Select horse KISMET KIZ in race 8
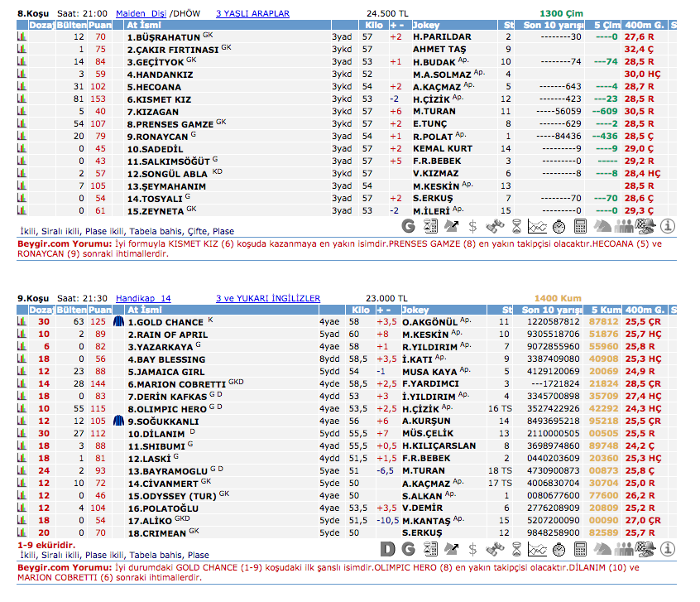The height and width of the screenshot is (602, 700). click(159, 99)
